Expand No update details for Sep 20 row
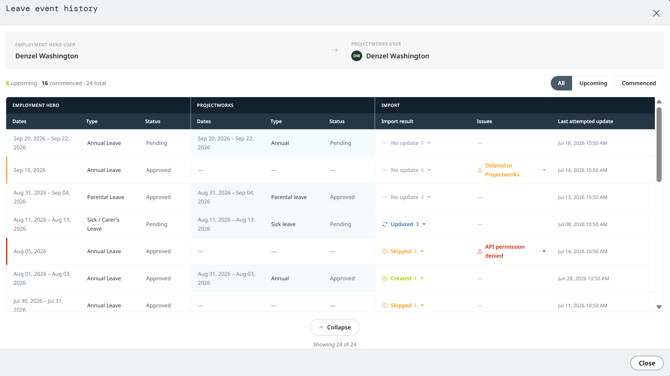Viewport: 670px width, 376px height. [x=429, y=143]
